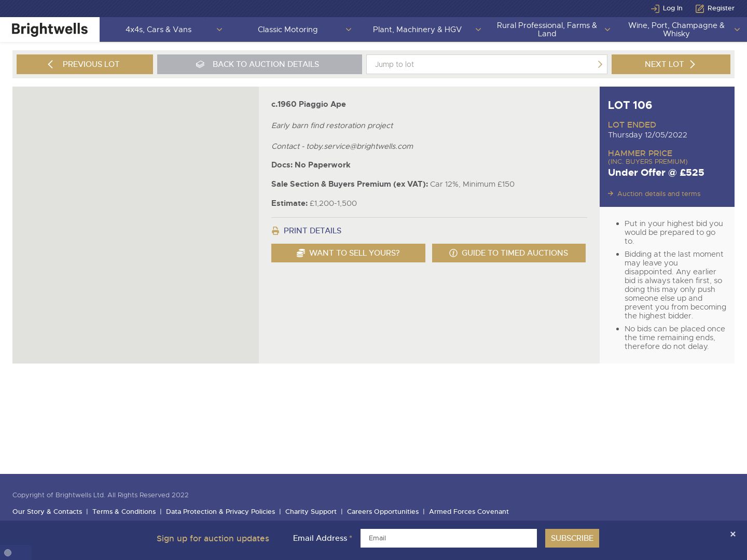Viewport: 747px width, 560px height.
Task: Expand the Wine, Port, Champagne & Whisky chevron
Action: 737,30
